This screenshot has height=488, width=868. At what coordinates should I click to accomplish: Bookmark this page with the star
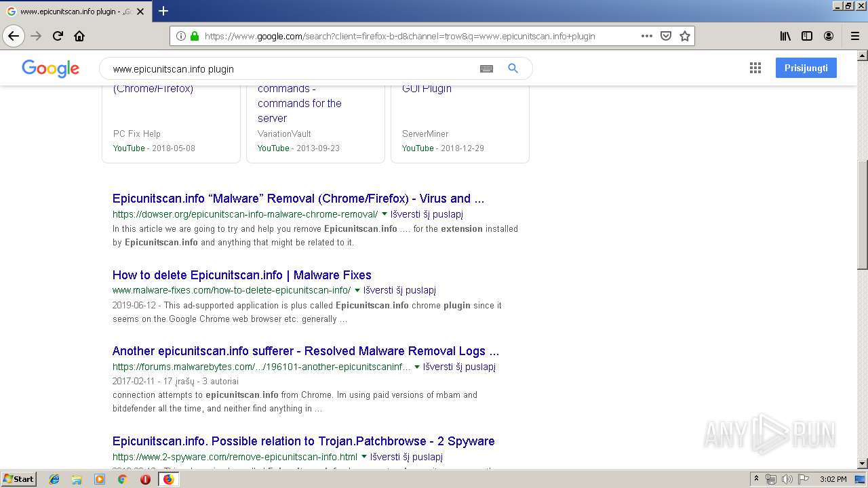tap(685, 36)
